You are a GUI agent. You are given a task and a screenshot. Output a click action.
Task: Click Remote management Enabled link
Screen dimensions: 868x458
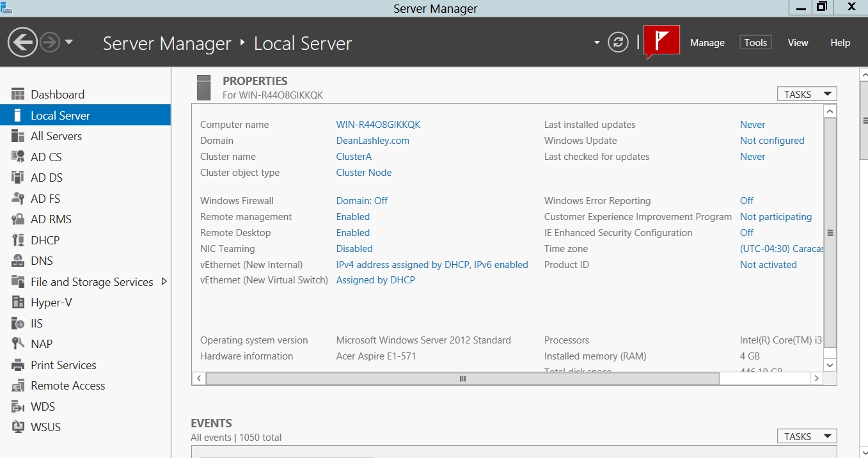353,217
